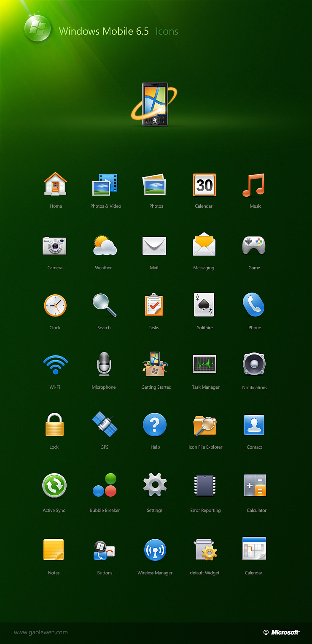Image resolution: width=312 pixels, height=644 pixels.
Task: Open the Contact person icon
Action: point(254,425)
